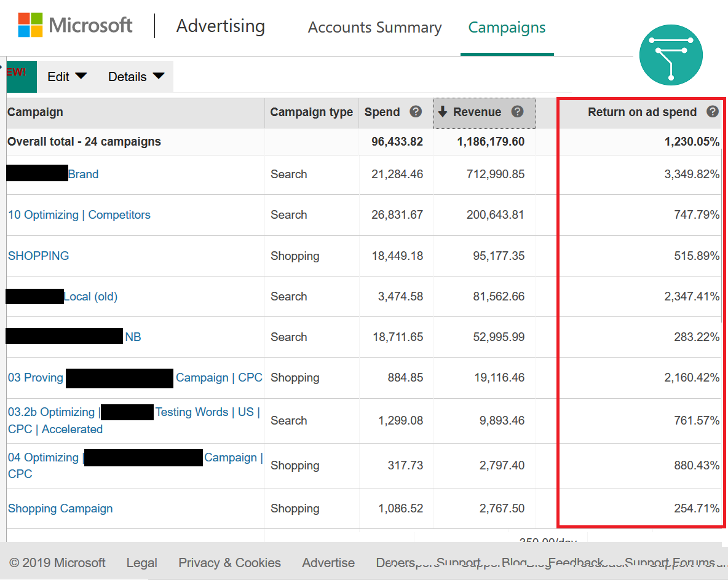Click the Revenue column help icon

pos(517,111)
